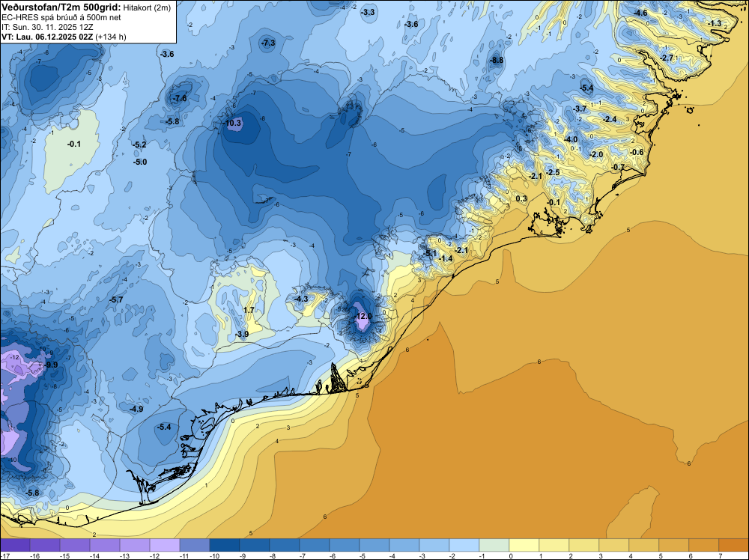749x560 pixels.
Task: Pick legend swatch between -5 and -4
Action: pyautogui.click(x=374, y=545)
